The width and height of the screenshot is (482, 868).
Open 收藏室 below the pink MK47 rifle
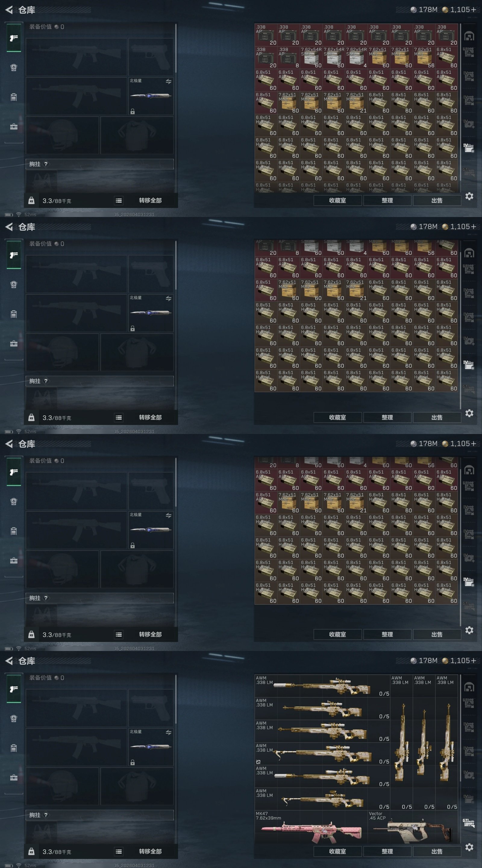337,851
